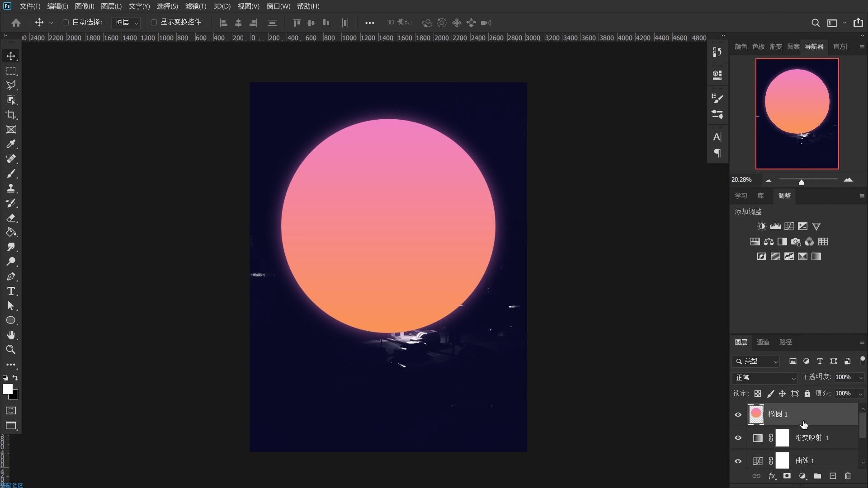The image size is (868, 488).
Task: Click the Navigator zoom slider handle
Action: (801, 182)
